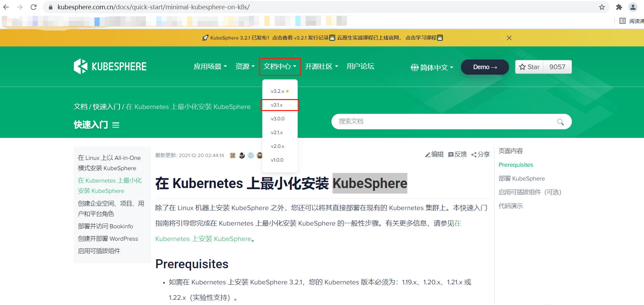Expand the 应用场景 dropdown

pos(210,66)
